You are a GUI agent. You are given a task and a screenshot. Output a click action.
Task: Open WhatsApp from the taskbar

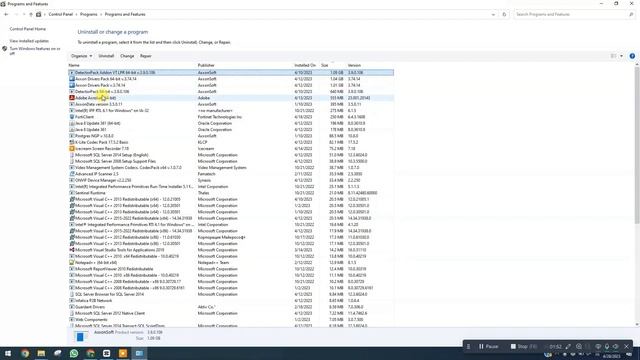74,353
